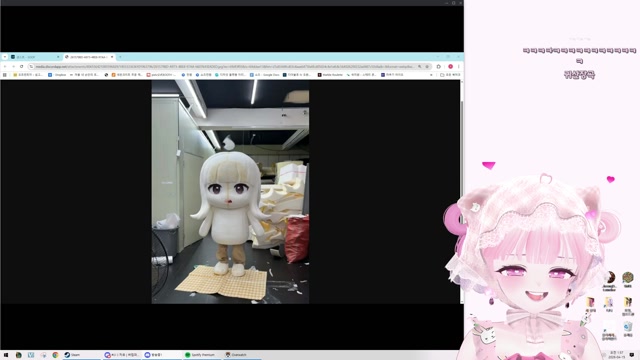The width and height of the screenshot is (640, 360).
Task: Open the Chrome extensions puzzle icon
Action: 439,67
